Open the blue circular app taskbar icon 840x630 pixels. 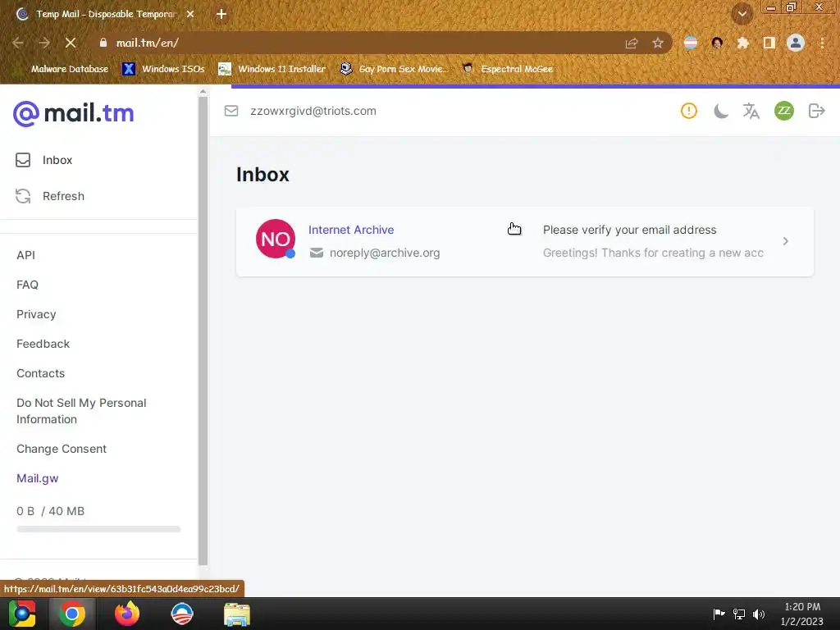coord(181,614)
